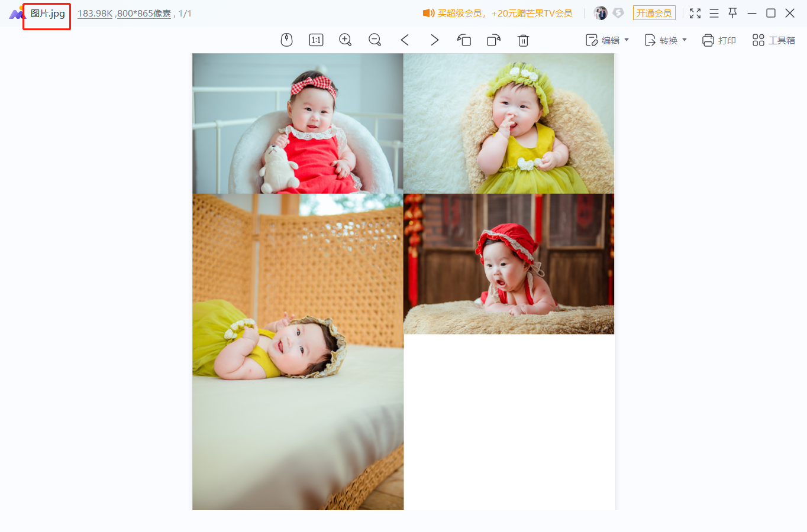Go to the previous image
The height and width of the screenshot is (532, 807).
[x=405, y=40]
